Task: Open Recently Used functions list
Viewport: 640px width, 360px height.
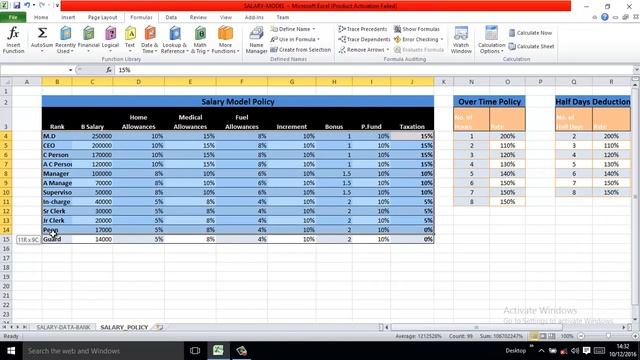Action: [65, 40]
